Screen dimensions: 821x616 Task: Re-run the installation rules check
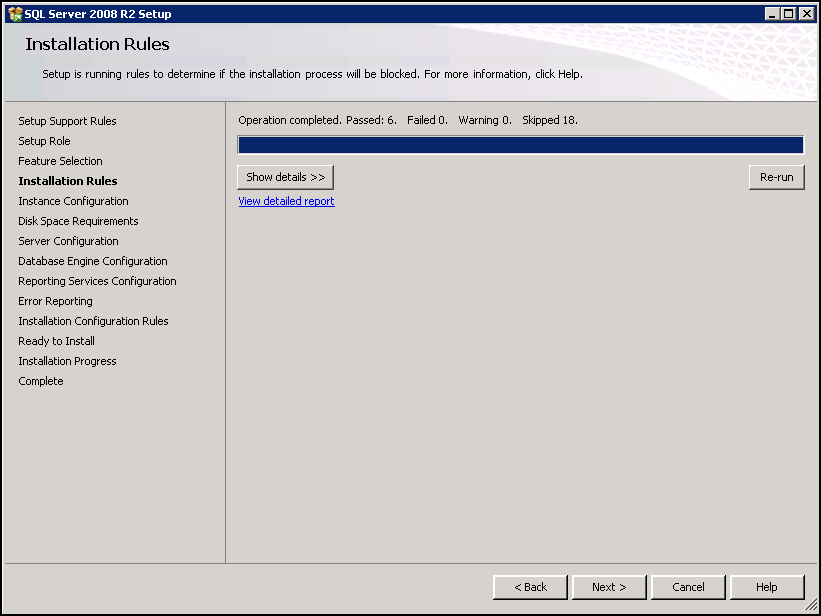776,176
